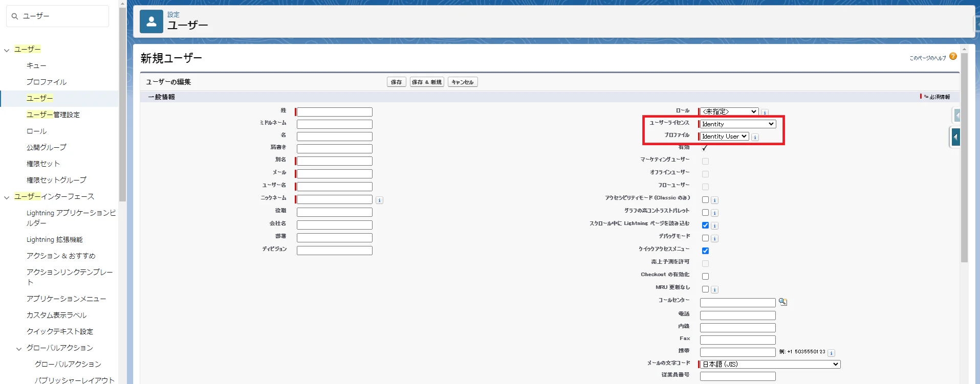The height and width of the screenshot is (384, 980).
Task: Collapse the ユーザーインターフェース tree section
Action: point(7,197)
